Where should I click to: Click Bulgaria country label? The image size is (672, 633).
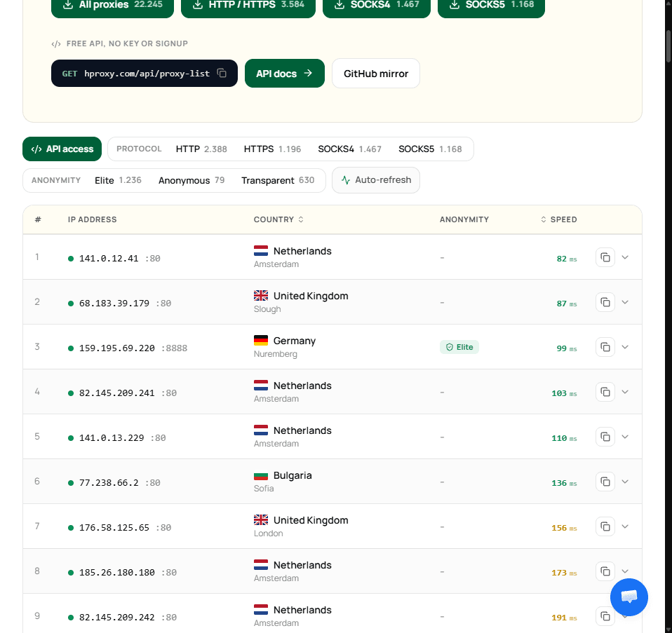click(x=293, y=475)
